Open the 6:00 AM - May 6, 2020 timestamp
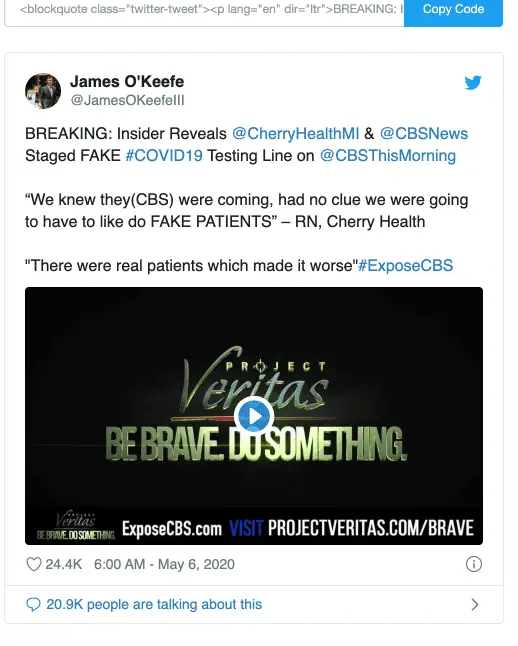Screen dimensions: 518x646 point(164,564)
